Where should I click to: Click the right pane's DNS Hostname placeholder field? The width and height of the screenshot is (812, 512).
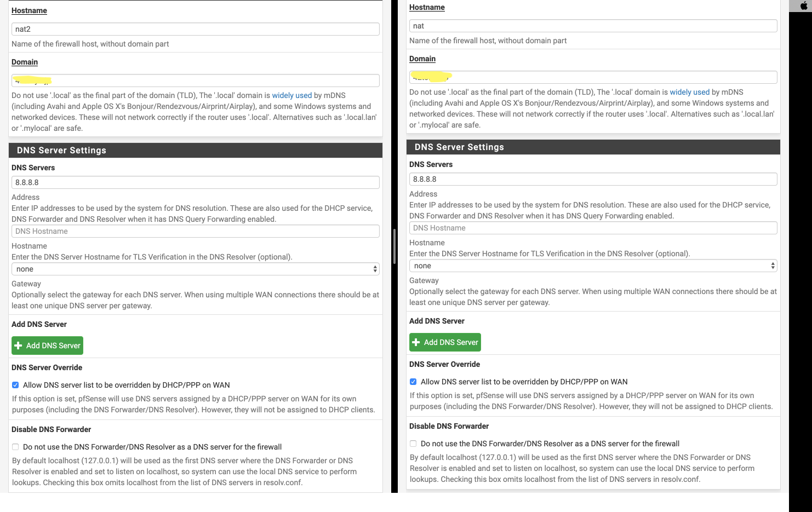[593, 228]
